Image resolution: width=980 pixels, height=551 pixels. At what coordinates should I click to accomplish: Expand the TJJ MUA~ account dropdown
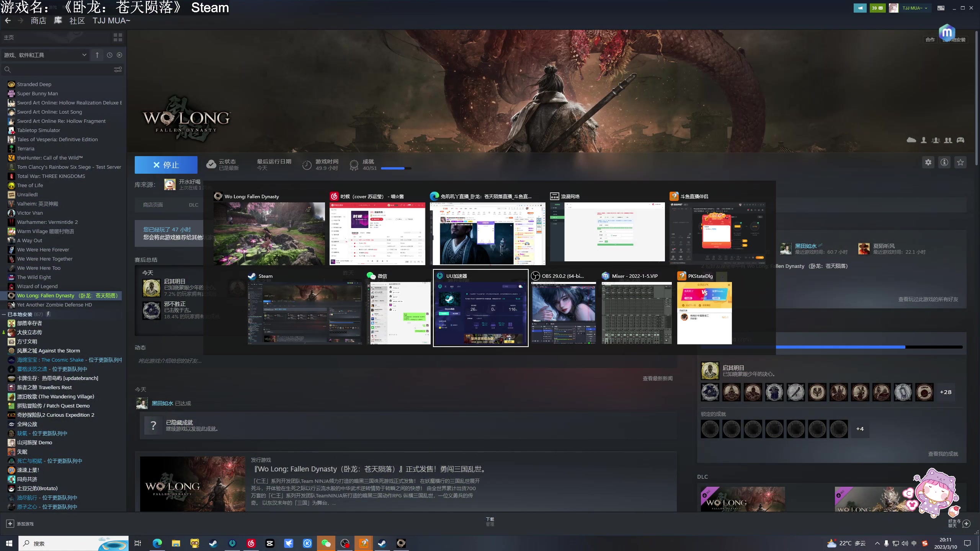click(x=915, y=8)
